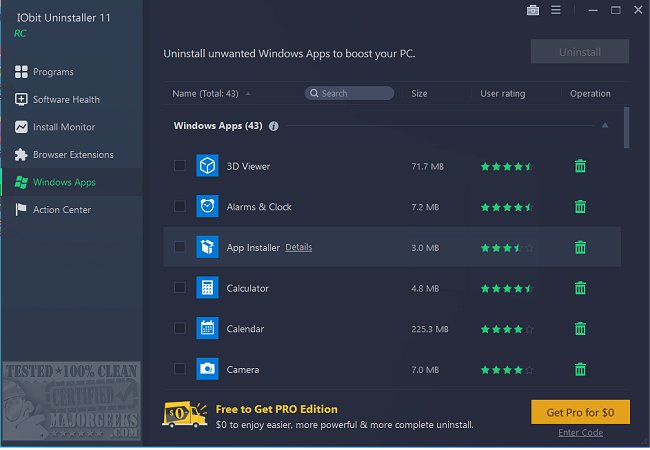This screenshot has height=450, width=650.
Task: Check the App Installer checkbox
Action: 179,247
